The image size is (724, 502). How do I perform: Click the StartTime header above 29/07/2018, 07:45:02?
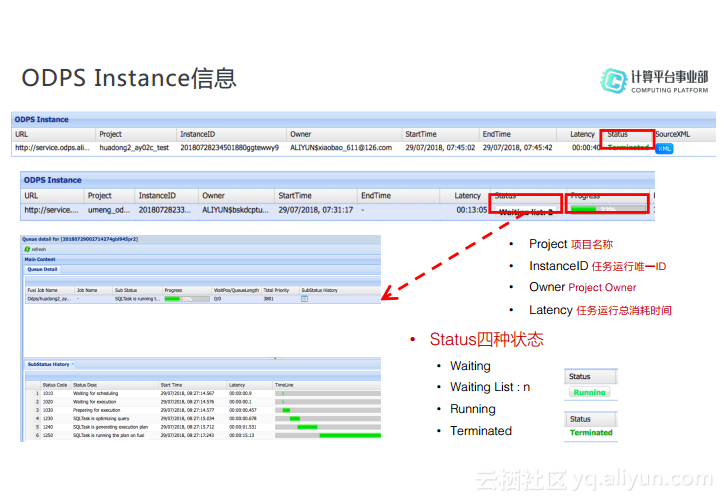click(440, 134)
